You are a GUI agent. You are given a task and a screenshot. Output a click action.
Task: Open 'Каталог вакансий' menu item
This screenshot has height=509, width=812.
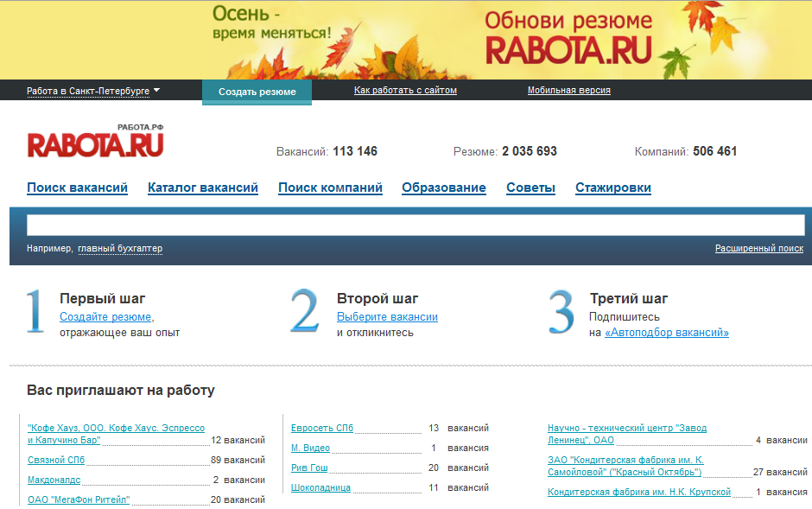click(x=203, y=188)
